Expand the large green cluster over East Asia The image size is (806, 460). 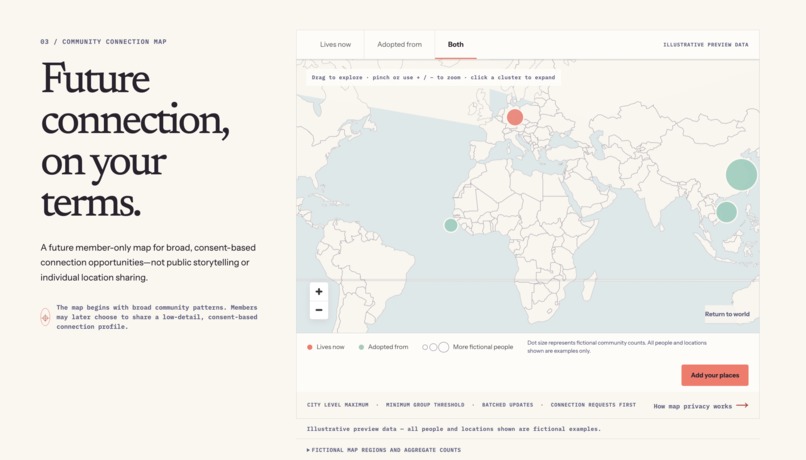coord(741,175)
